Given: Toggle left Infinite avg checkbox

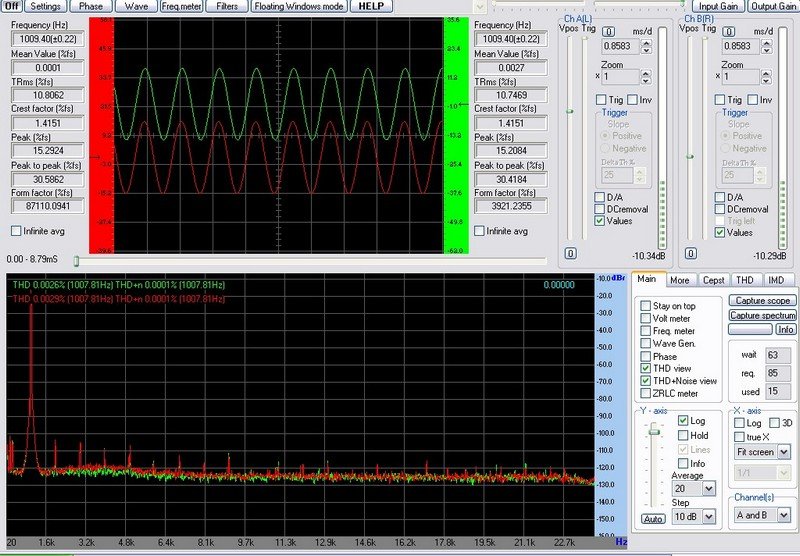Looking at the screenshot, I should click(16, 231).
